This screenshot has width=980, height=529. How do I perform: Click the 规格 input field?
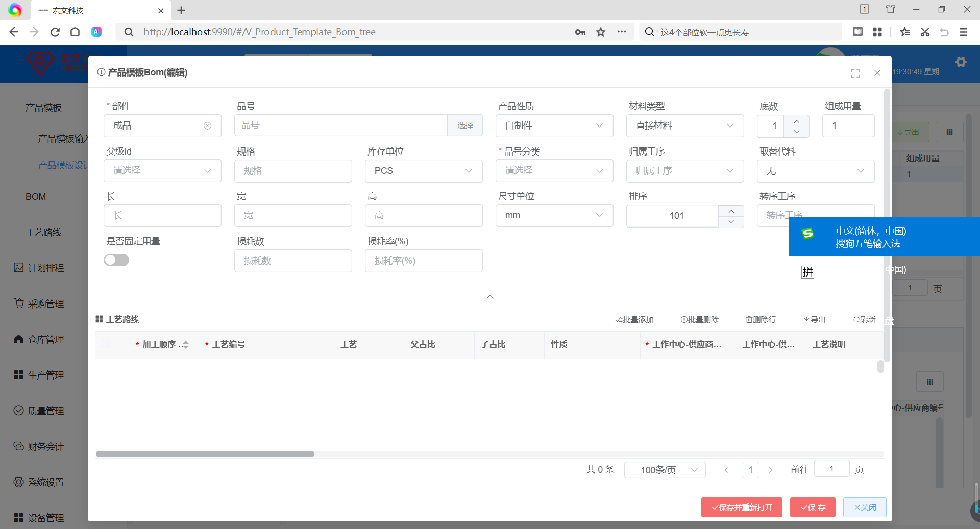(293, 171)
